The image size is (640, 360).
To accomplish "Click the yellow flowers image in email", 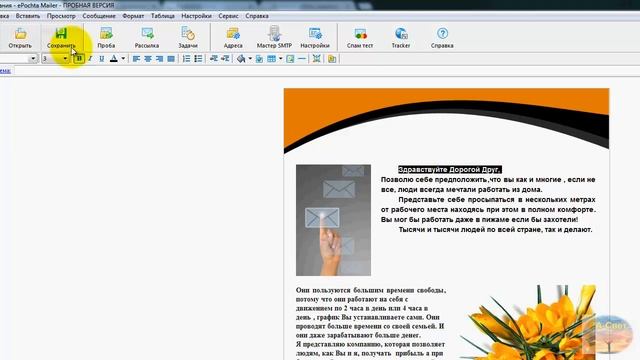I will (x=529, y=322).
